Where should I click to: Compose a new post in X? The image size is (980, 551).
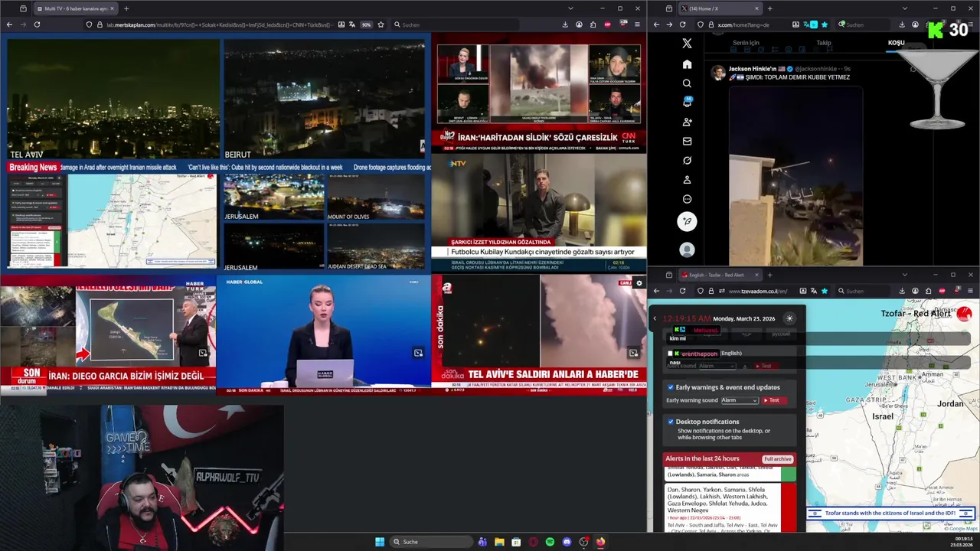(687, 221)
